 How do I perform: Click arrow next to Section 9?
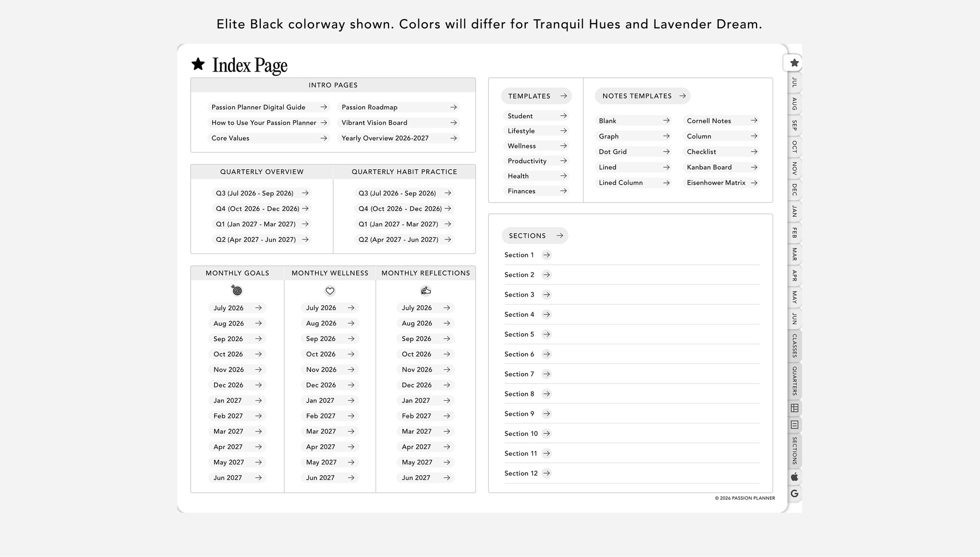(x=546, y=414)
